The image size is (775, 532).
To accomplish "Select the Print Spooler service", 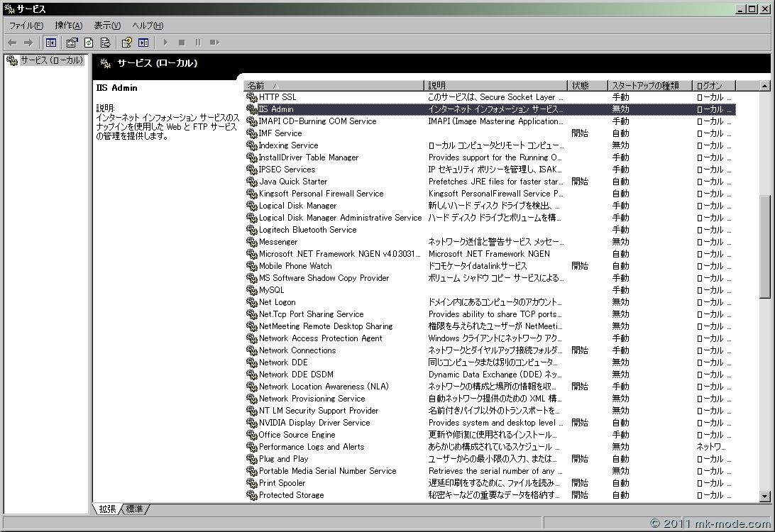I will pos(282,483).
